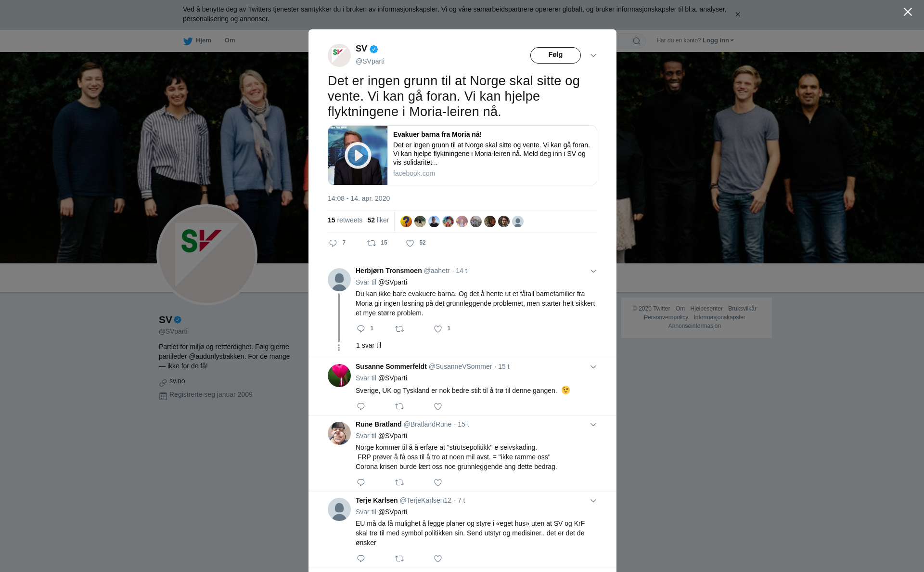Image resolution: width=924 pixels, height=572 pixels.
Task: Dismiss the cookie notice banner
Action: 737,14
